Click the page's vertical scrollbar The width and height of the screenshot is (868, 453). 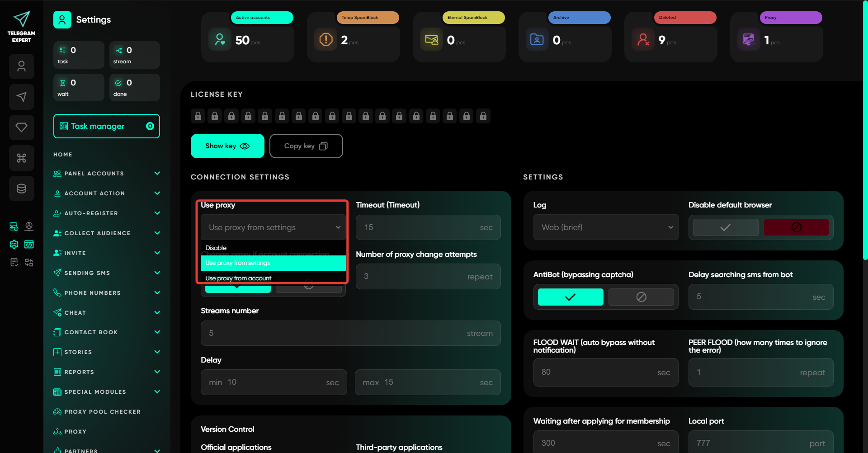(x=865, y=136)
